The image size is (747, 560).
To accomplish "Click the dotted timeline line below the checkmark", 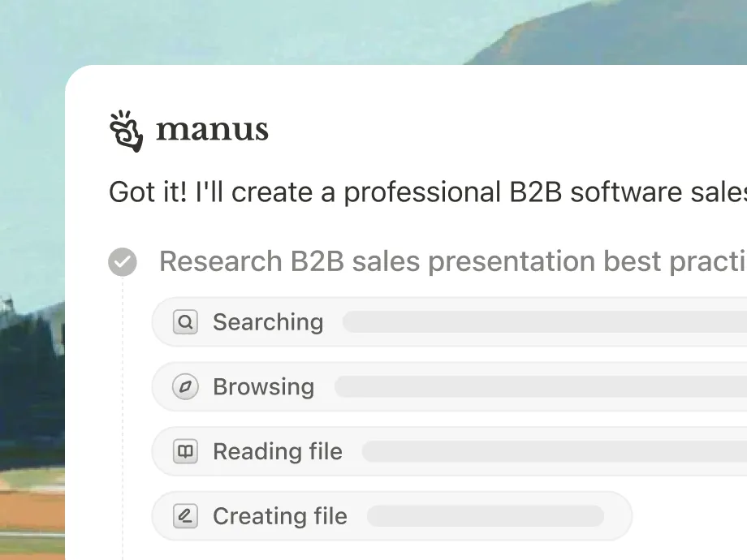I will pyautogui.click(x=123, y=406).
